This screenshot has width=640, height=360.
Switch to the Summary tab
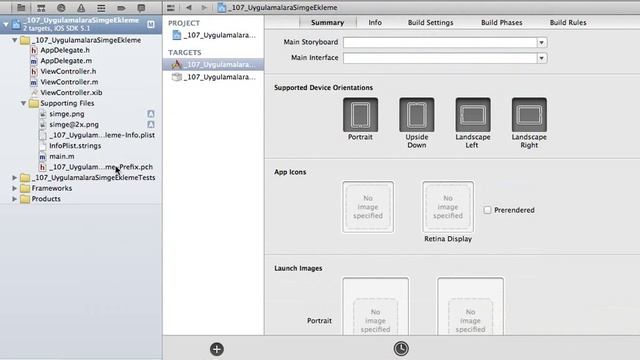coord(327,22)
